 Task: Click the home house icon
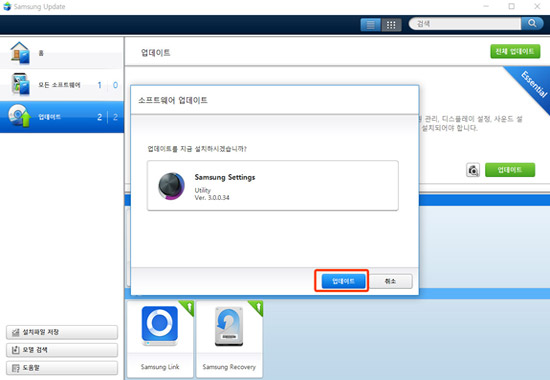20,53
